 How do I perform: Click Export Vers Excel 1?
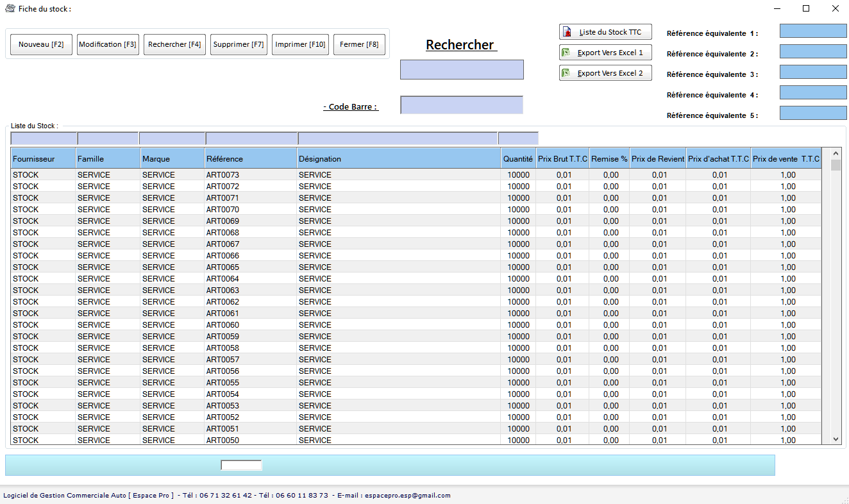point(605,53)
